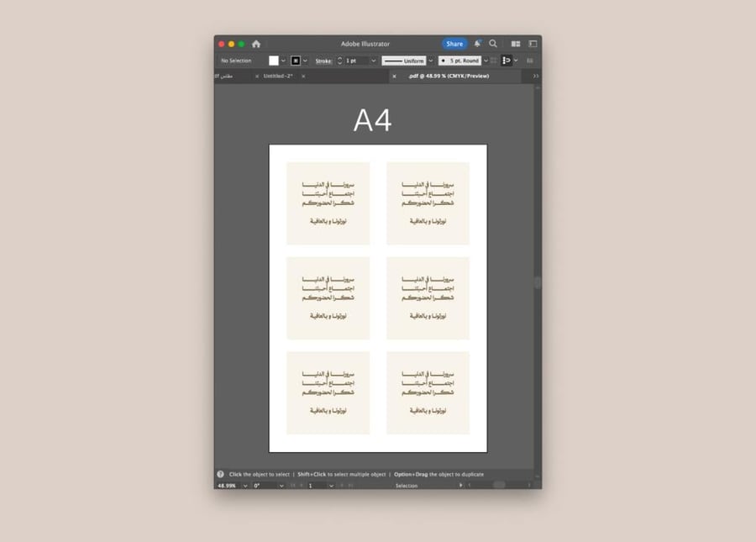Close the .pdf @ 48.99 % tab
This screenshot has height=542, width=756.
click(395, 76)
